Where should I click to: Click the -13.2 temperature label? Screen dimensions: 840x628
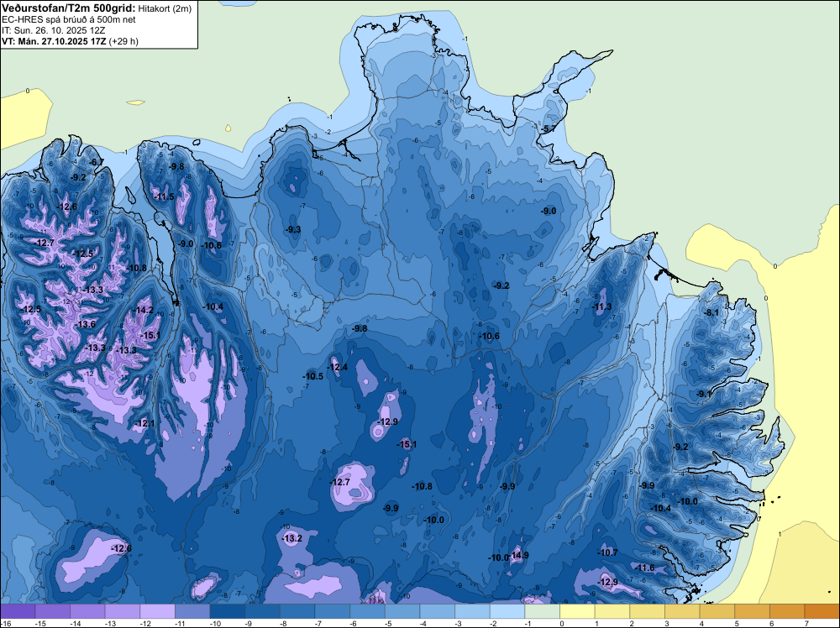point(292,539)
